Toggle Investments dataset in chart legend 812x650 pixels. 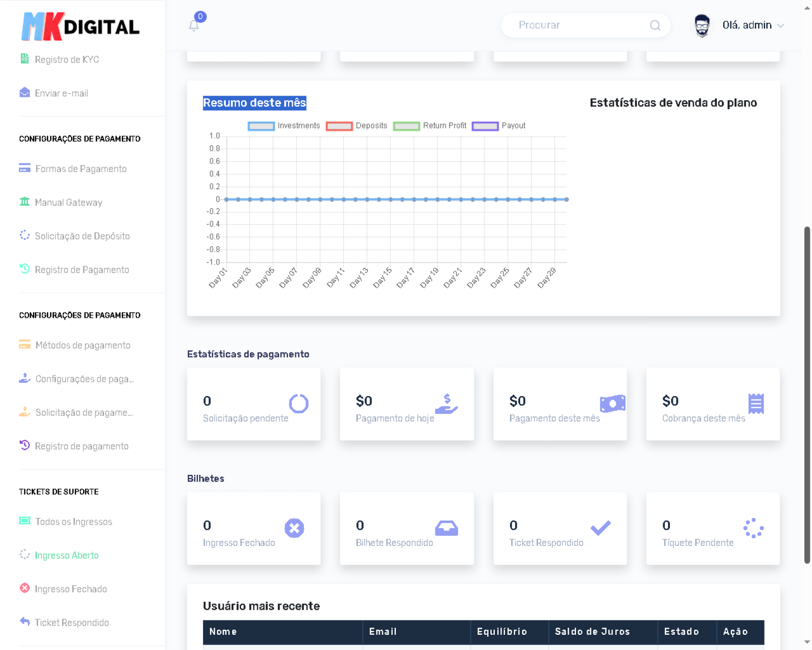284,126
